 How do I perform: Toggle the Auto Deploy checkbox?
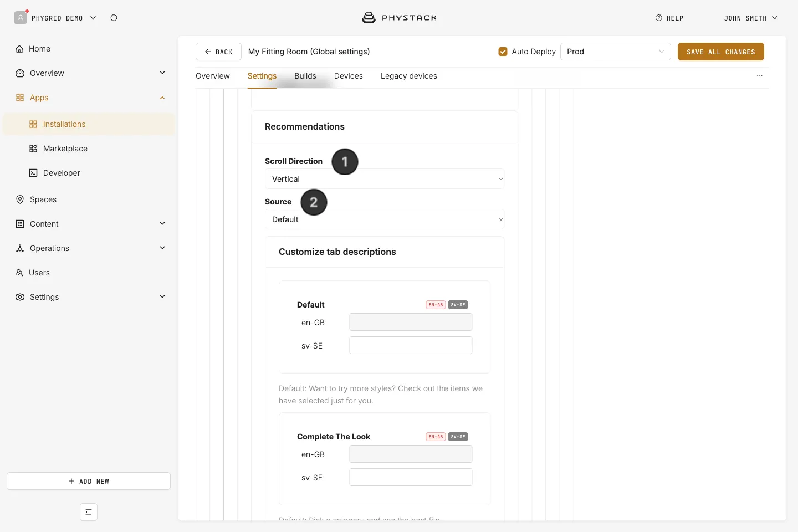(x=503, y=52)
